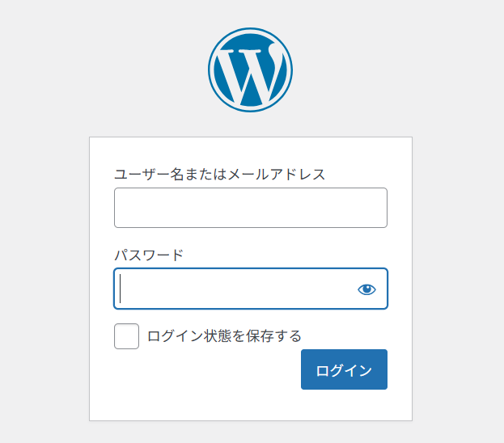Click the label above the username box
This screenshot has height=443, width=504.
coord(219,174)
